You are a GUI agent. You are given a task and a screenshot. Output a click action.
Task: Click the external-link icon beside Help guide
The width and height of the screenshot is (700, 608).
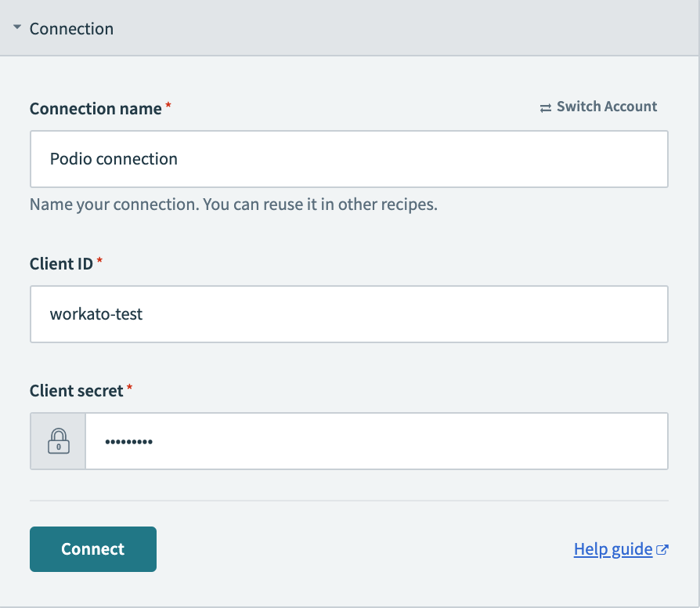pos(662,548)
